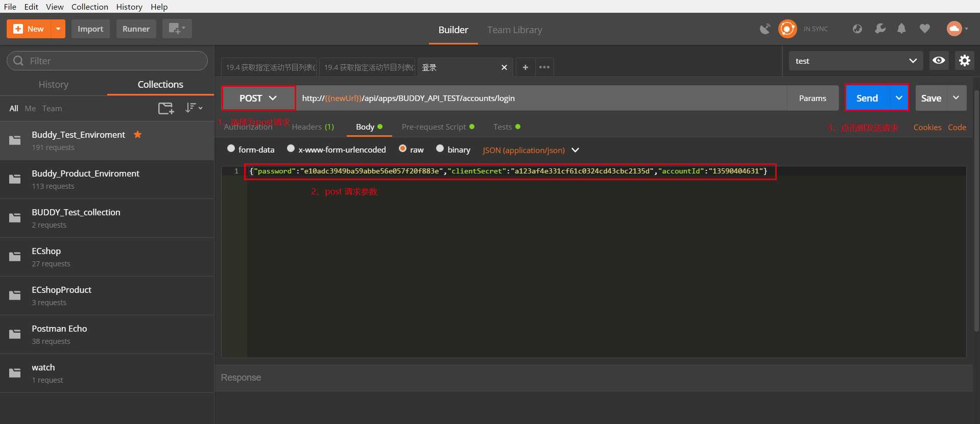The width and height of the screenshot is (980, 424).
Task: Open the Code link
Action: [957, 128]
